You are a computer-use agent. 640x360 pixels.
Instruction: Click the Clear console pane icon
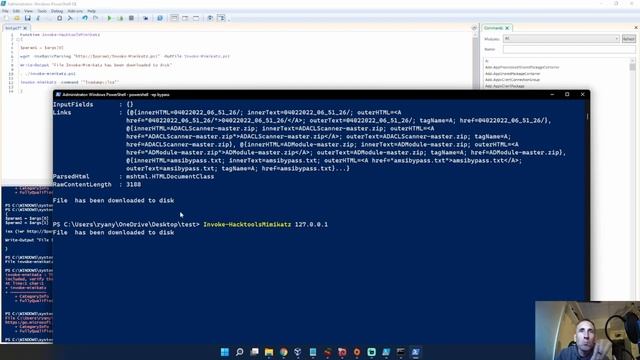pyautogui.click(x=70, y=18)
